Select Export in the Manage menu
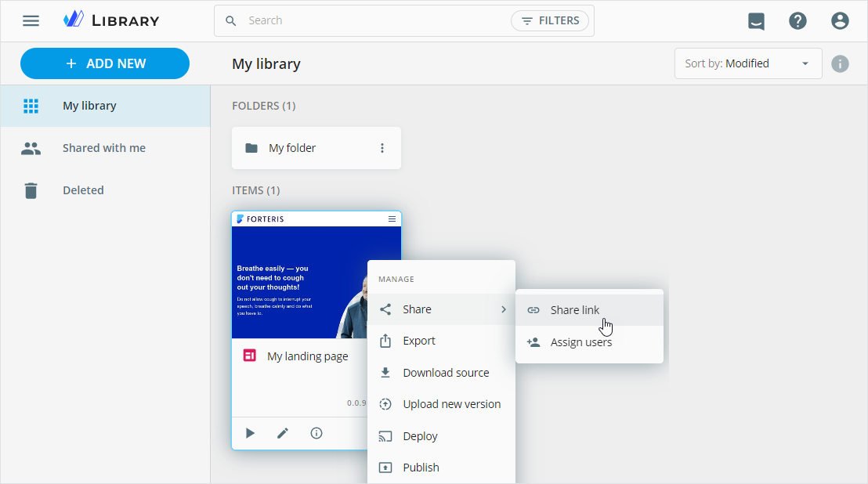Viewport: 868px width, 484px height. [x=419, y=341]
